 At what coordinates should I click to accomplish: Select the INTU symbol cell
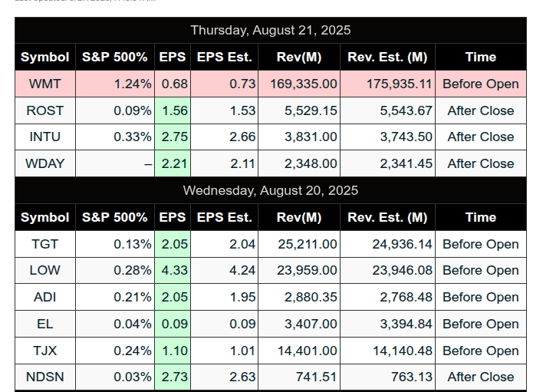(x=45, y=137)
